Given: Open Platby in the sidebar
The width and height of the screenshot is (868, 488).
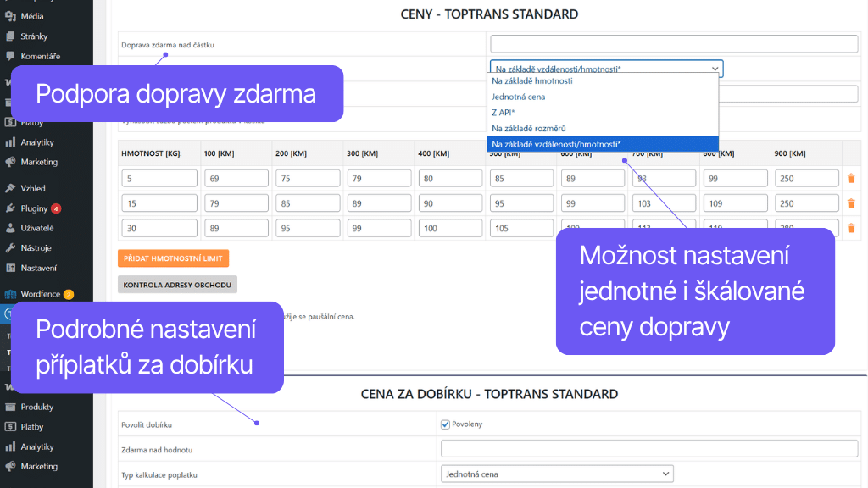Looking at the screenshot, I should [34, 426].
